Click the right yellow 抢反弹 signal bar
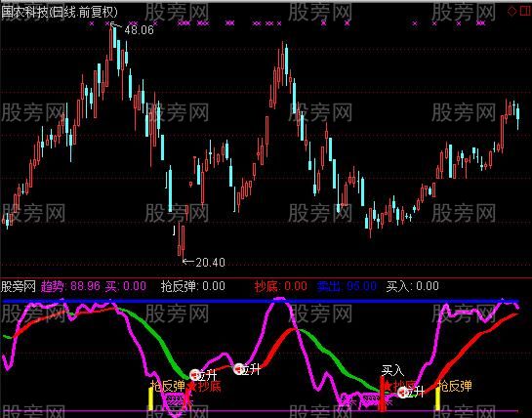532x418 pixels. tap(437, 398)
